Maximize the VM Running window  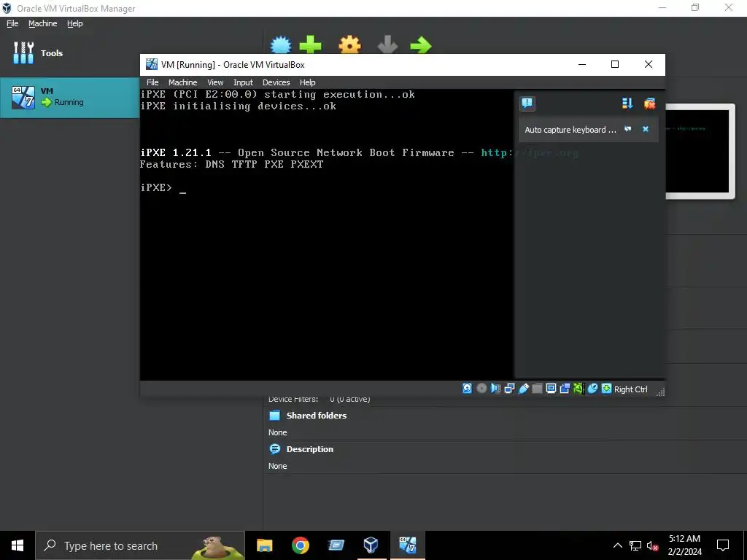tap(614, 64)
